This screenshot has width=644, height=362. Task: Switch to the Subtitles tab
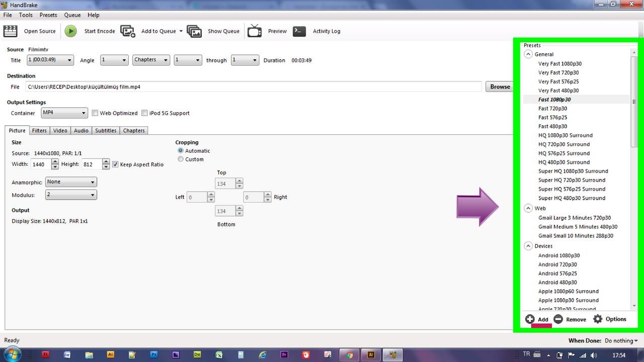click(106, 130)
